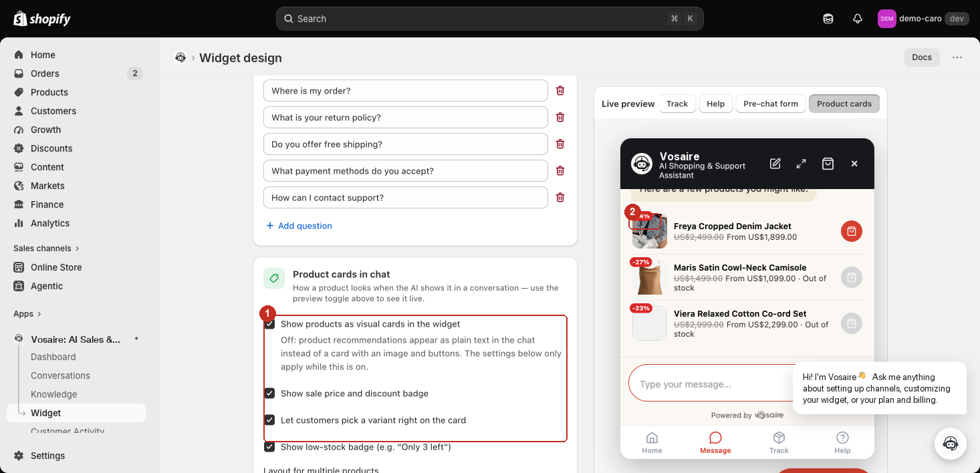
Task: Click Type your message field
Action: (x=712, y=383)
